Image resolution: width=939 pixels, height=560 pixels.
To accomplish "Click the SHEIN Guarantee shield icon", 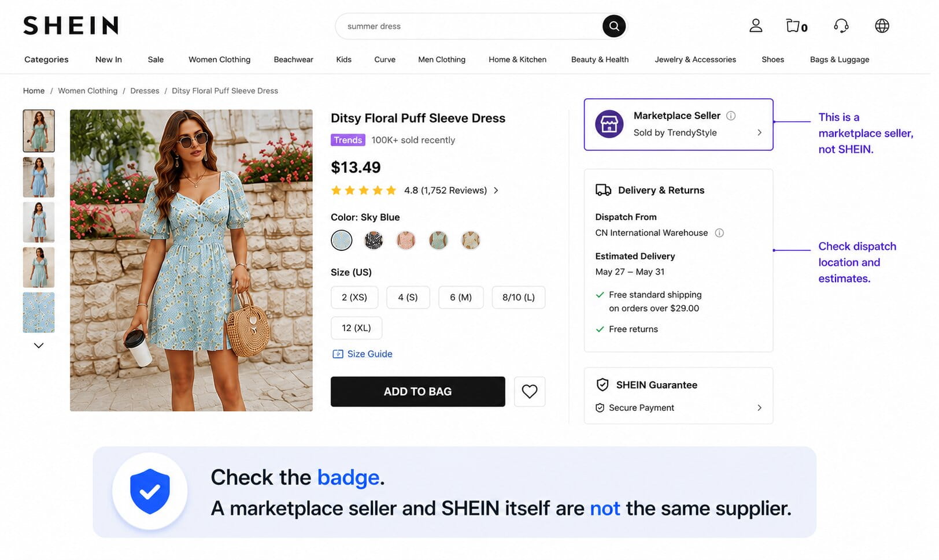I will click(x=602, y=385).
